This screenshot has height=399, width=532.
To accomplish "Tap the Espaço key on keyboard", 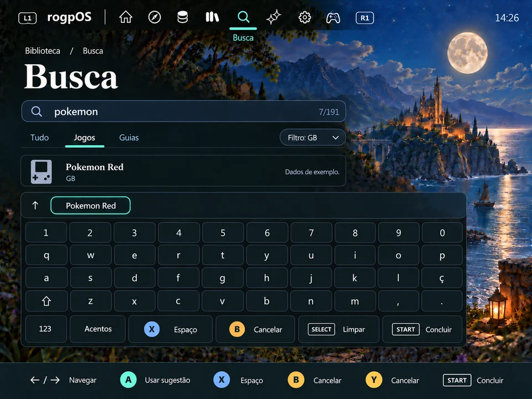I will click(x=170, y=329).
